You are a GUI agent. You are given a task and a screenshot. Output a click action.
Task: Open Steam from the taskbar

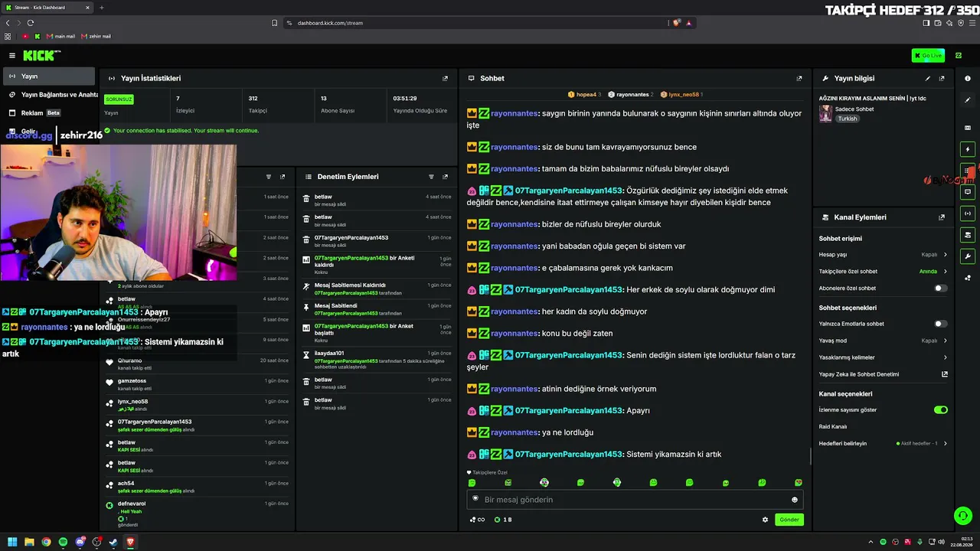coord(113,542)
